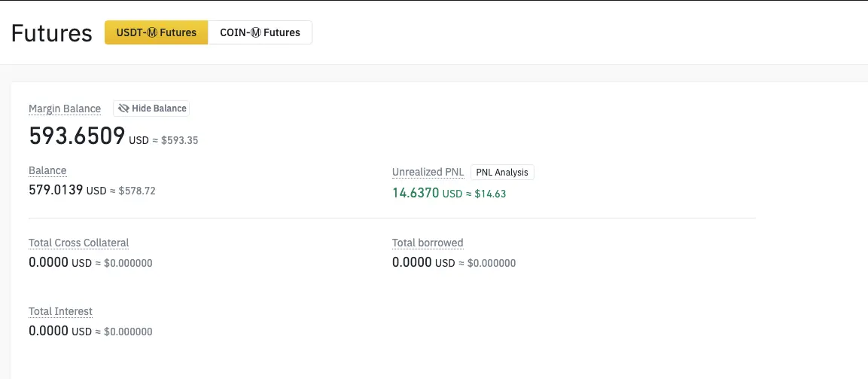Click the ≈ $14.63 PNL estimate
Viewport: 868px width, 379px height.
(485, 194)
